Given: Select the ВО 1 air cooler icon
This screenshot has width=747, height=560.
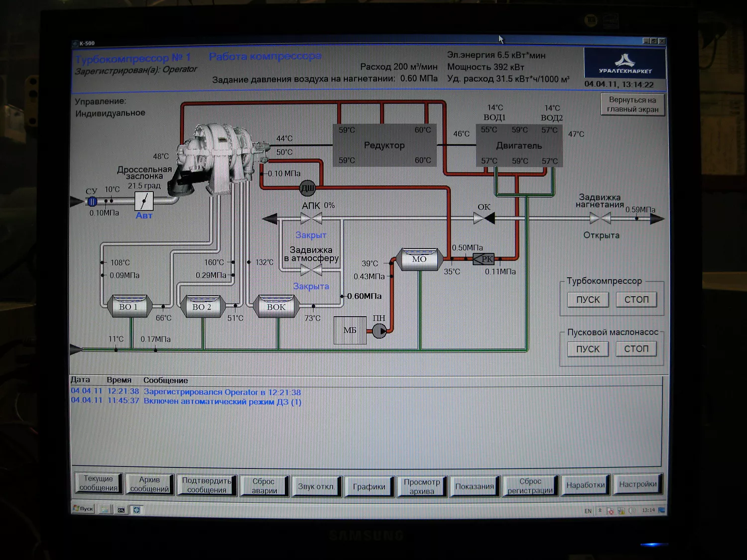Looking at the screenshot, I should pyautogui.click(x=129, y=307).
